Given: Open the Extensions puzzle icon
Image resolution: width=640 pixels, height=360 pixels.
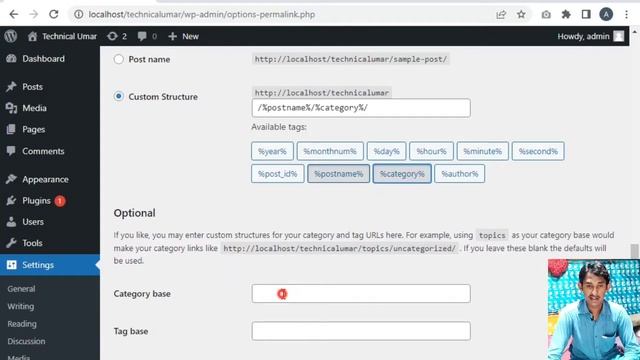Looking at the screenshot, I should click(566, 15).
